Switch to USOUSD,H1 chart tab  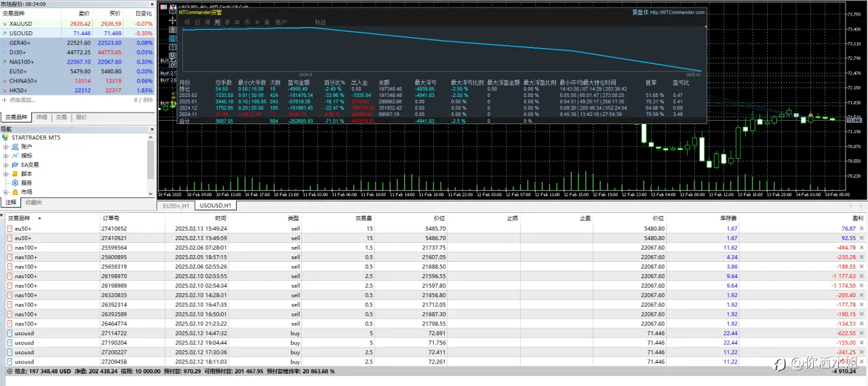215,206
